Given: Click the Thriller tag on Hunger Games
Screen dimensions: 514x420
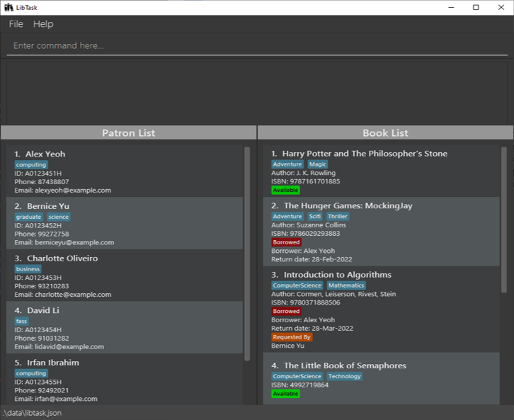Looking at the screenshot, I should [x=338, y=217].
